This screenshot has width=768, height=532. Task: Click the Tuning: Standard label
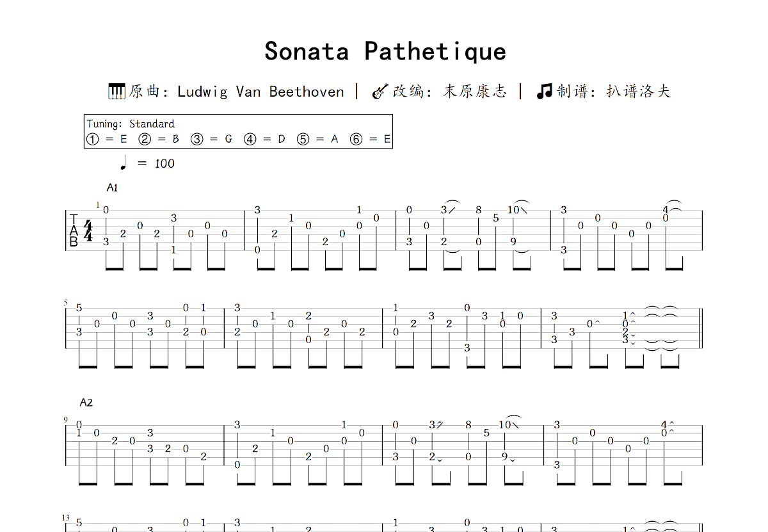pos(131,124)
